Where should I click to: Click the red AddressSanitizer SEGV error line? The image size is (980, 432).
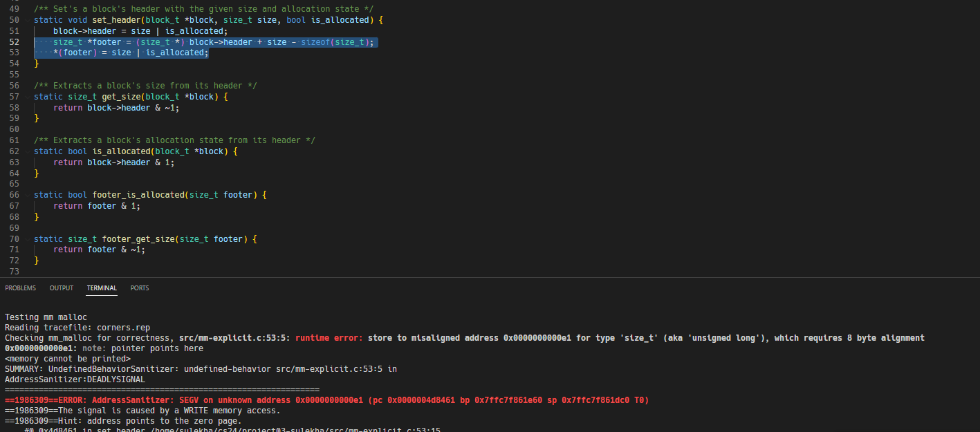[x=326, y=400]
